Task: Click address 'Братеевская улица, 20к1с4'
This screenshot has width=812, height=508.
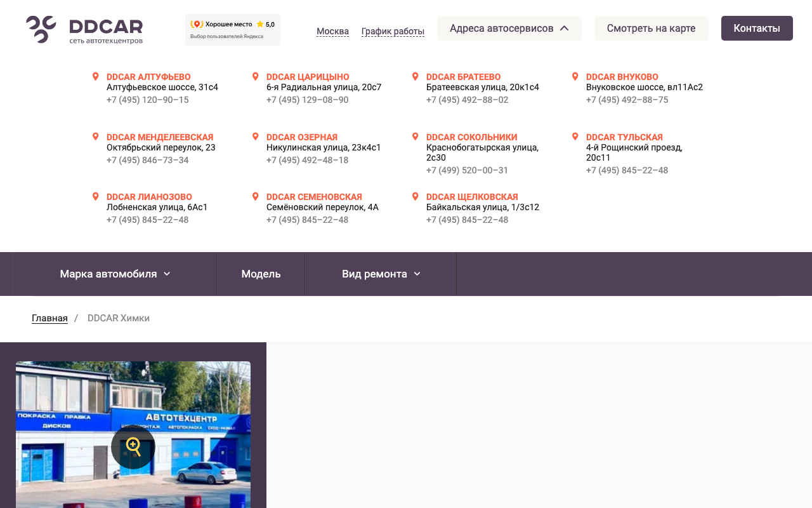Action: 483,87
